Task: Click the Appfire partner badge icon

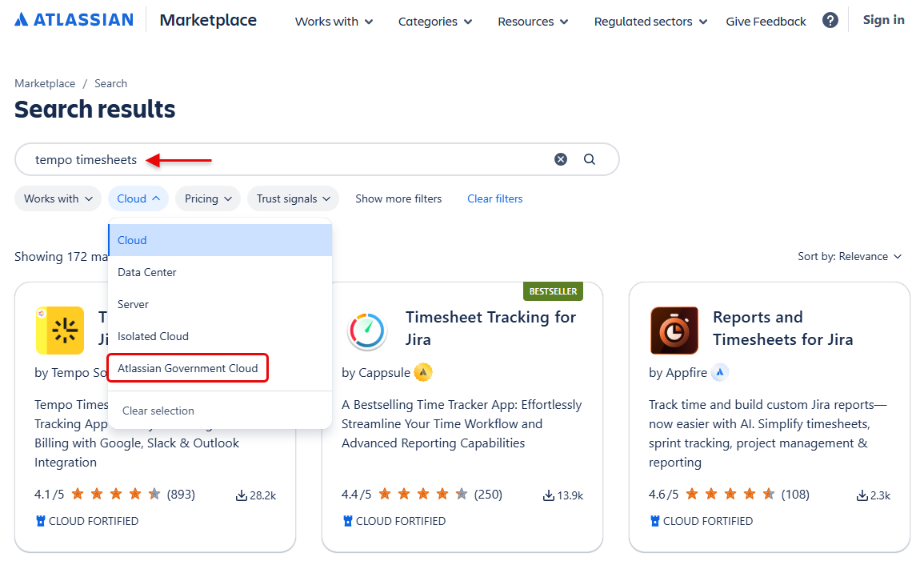Action: pyautogui.click(x=719, y=372)
